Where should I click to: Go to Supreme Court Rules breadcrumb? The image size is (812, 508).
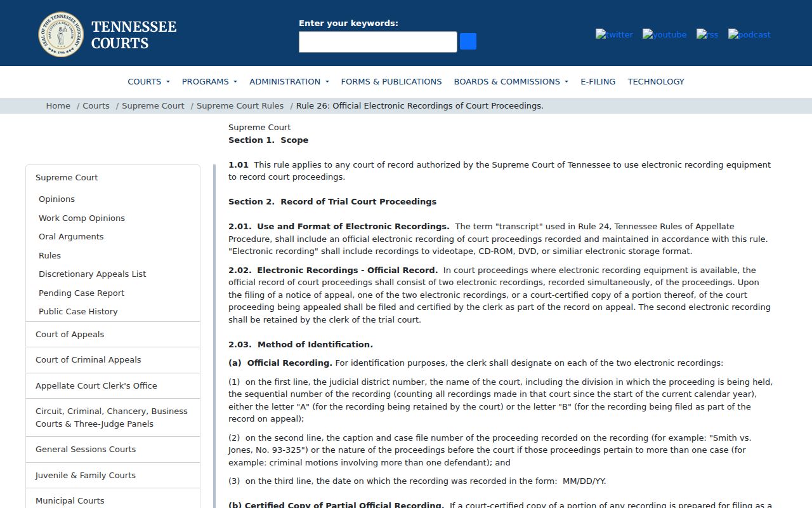tap(240, 105)
